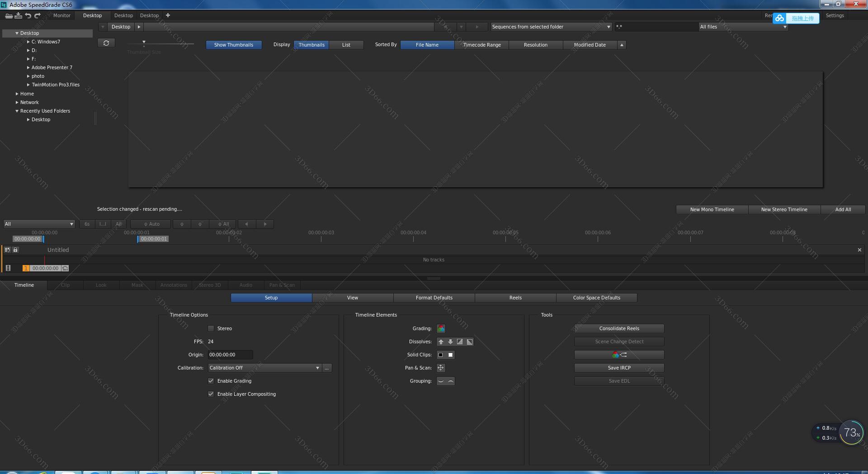Click the undo arrow icon

[28, 15]
